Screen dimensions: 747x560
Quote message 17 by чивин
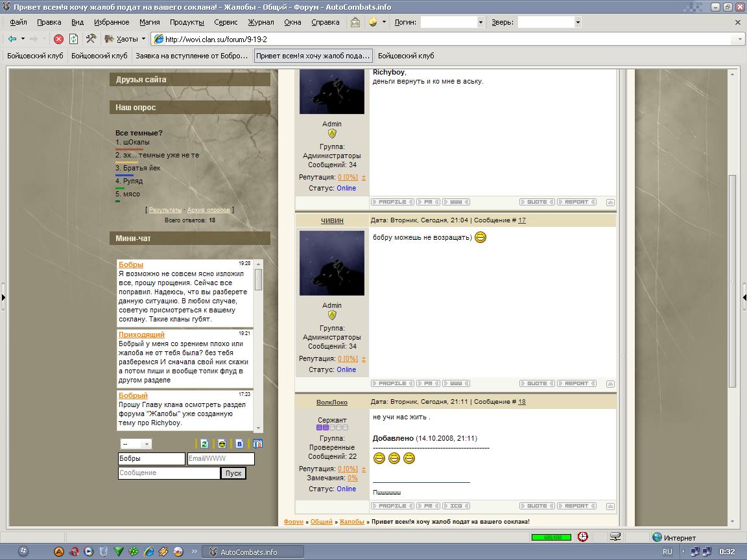pyautogui.click(x=537, y=383)
